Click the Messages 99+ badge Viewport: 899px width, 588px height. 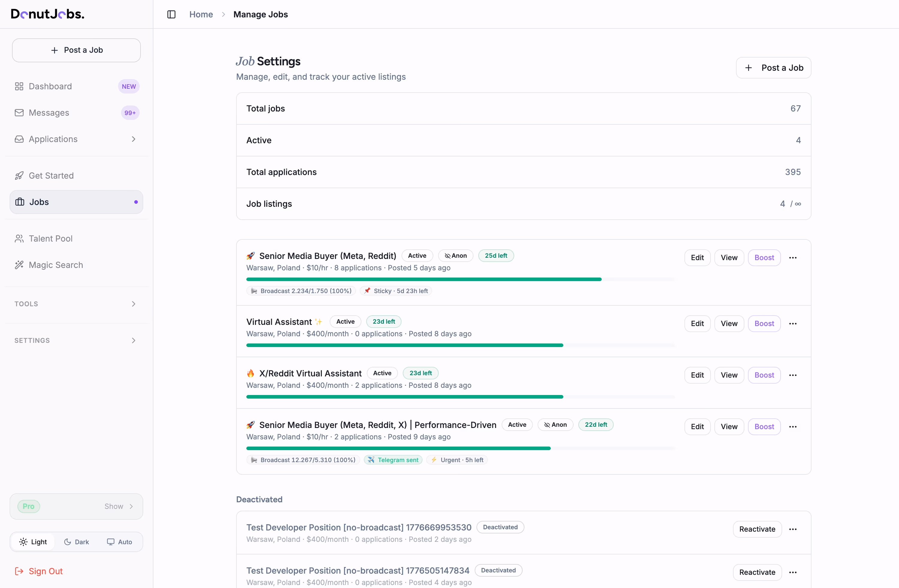coord(130,113)
